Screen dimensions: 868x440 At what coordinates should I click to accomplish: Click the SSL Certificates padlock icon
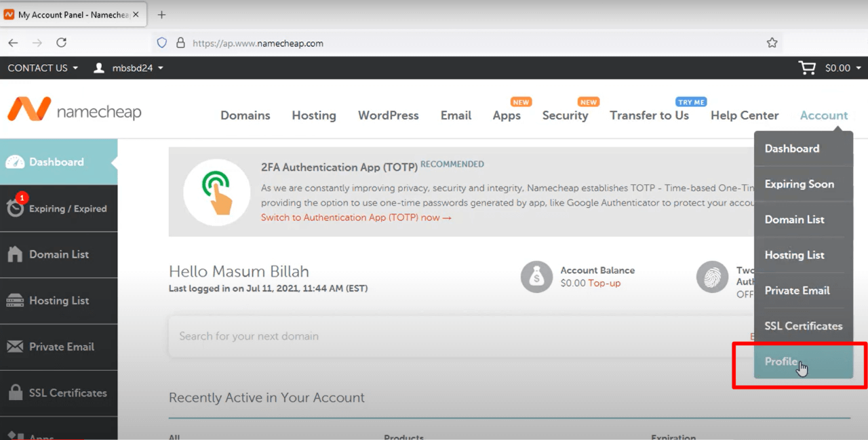pyautogui.click(x=15, y=392)
